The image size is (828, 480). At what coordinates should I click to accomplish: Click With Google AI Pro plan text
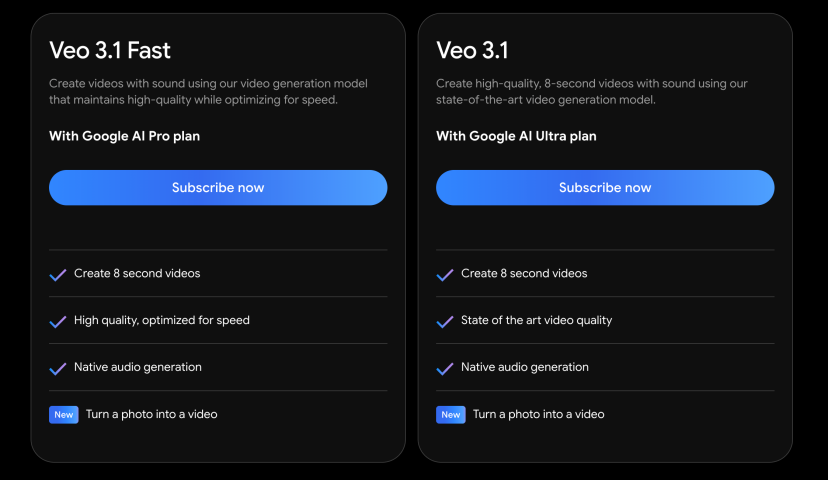[x=124, y=136]
